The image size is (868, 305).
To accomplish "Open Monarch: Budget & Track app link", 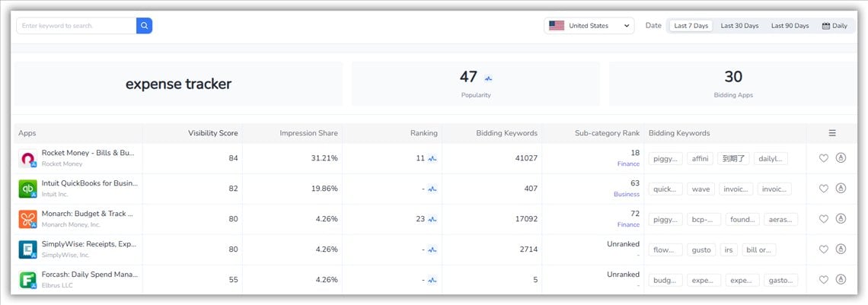I will click(x=88, y=214).
